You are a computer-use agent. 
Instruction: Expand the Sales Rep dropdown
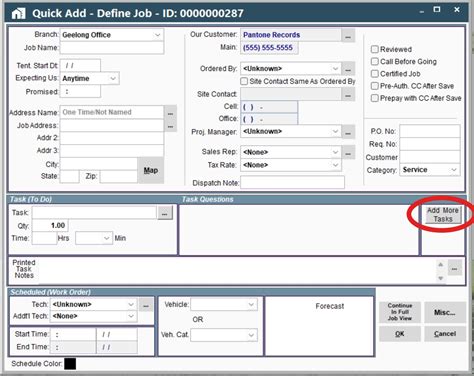335,152
